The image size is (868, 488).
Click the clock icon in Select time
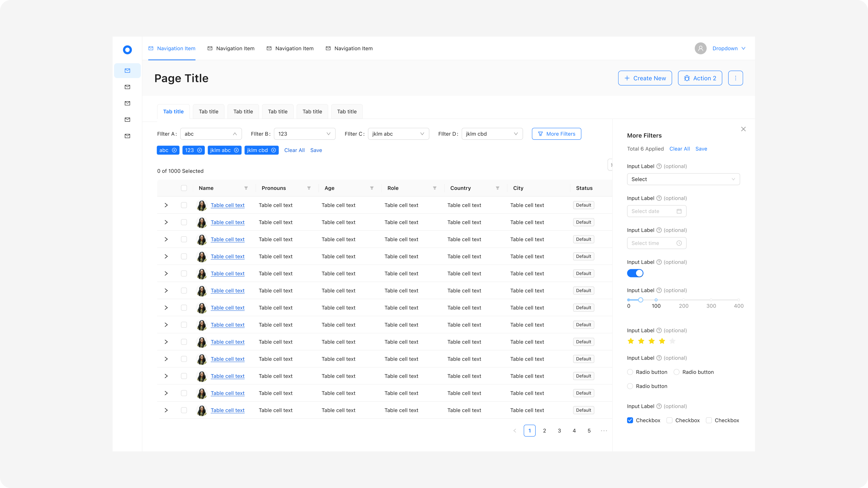(x=679, y=243)
